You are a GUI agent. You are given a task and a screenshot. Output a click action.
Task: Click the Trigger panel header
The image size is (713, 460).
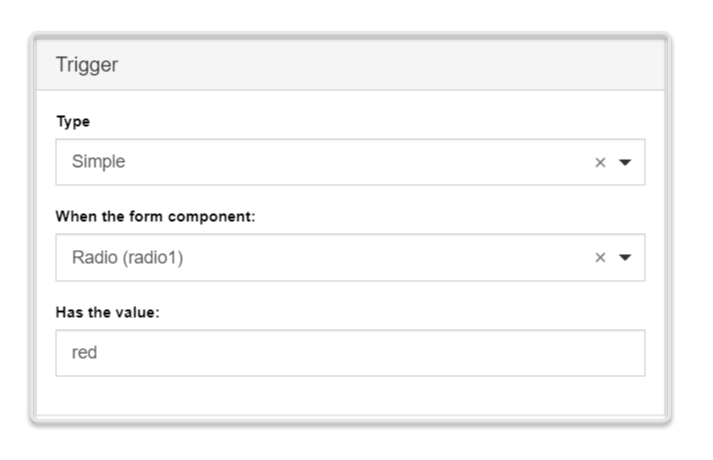350,65
